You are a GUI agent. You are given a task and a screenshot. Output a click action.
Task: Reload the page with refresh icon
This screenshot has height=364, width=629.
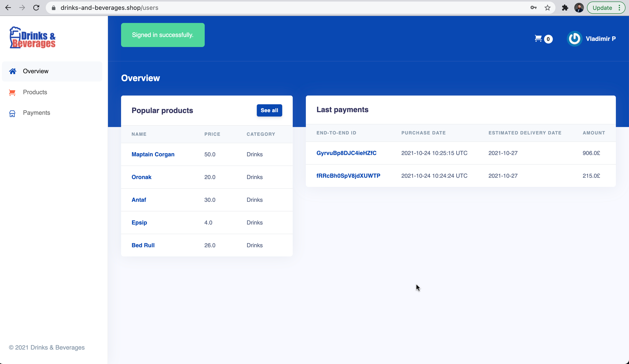(36, 8)
